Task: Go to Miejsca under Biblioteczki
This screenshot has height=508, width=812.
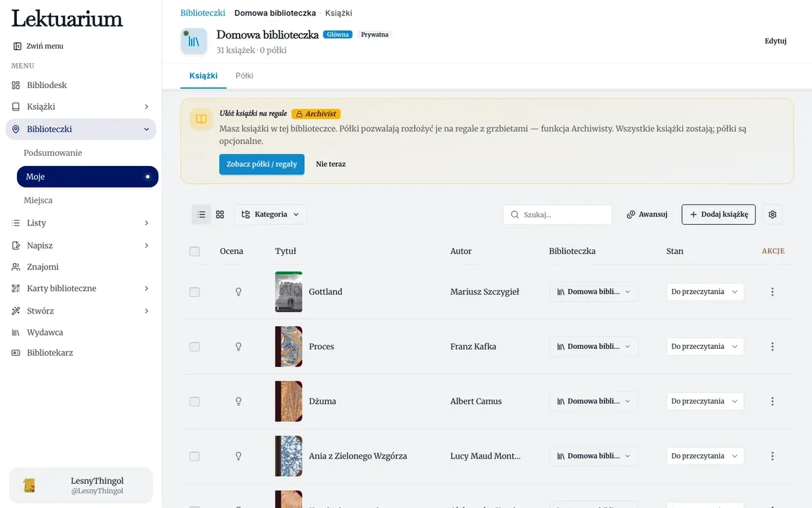Action: pos(38,200)
